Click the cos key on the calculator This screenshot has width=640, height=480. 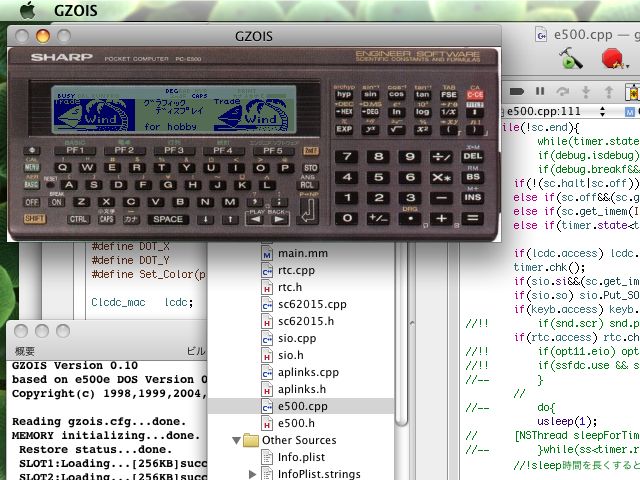[x=396, y=94]
